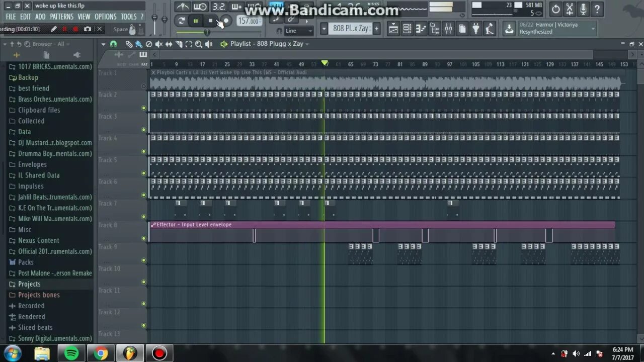The height and width of the screenshot is (362, 644).
Task: Open the Piano roll from toolbar
Action: click(x=421, y=29)
